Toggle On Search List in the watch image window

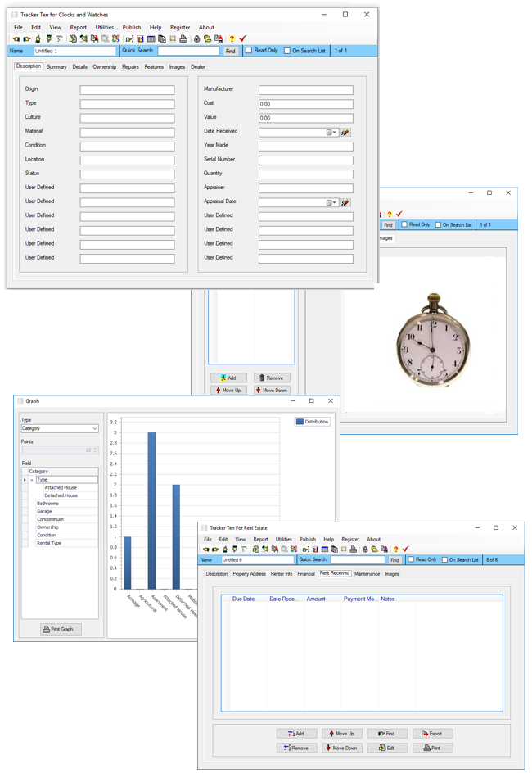click(438, 224)
